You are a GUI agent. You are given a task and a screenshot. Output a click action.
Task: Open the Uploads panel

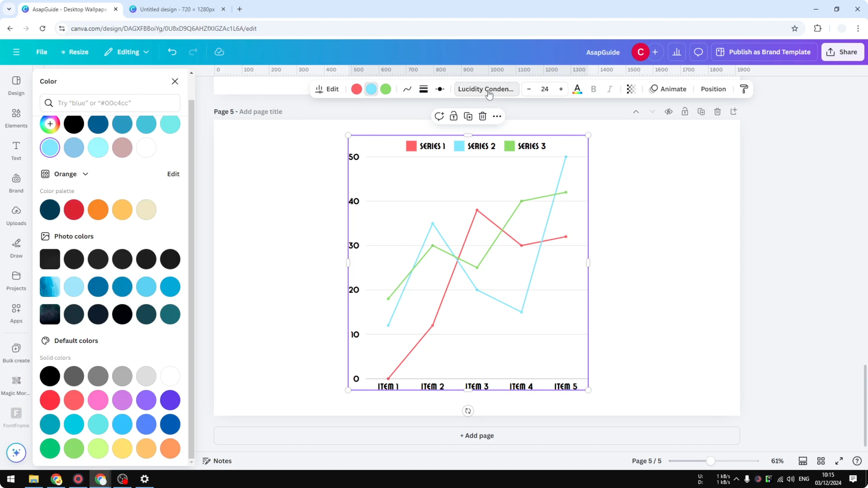point(16,215)
